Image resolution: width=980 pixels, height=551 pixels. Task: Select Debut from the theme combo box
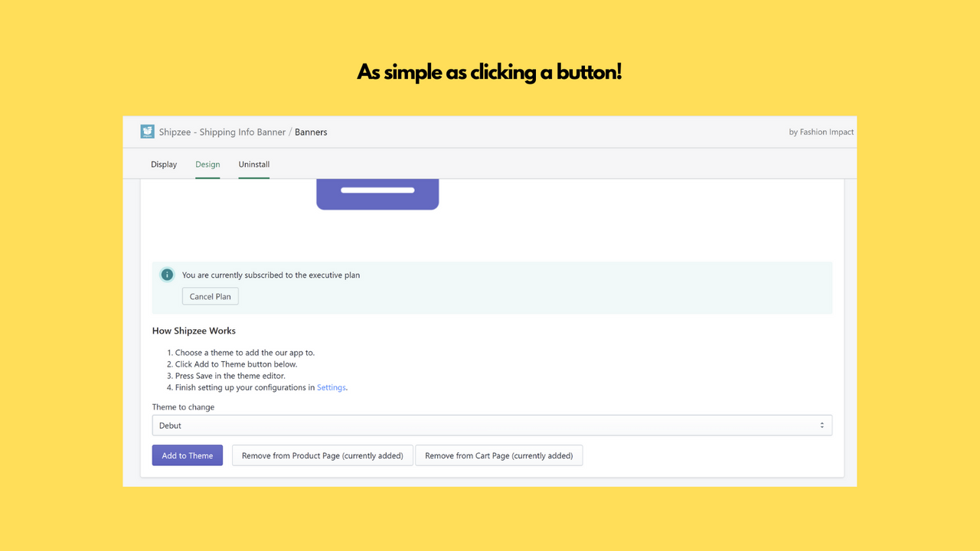492,425
